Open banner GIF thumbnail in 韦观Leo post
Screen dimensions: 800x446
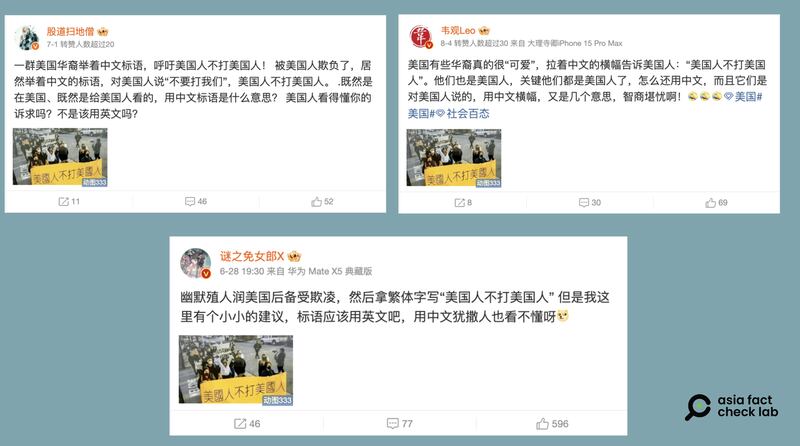454,158
